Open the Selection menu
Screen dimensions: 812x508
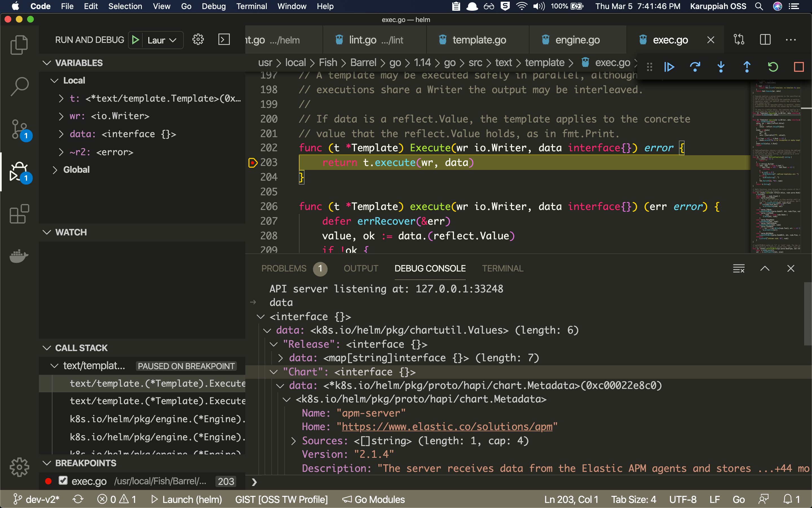[x=125, y=6]
